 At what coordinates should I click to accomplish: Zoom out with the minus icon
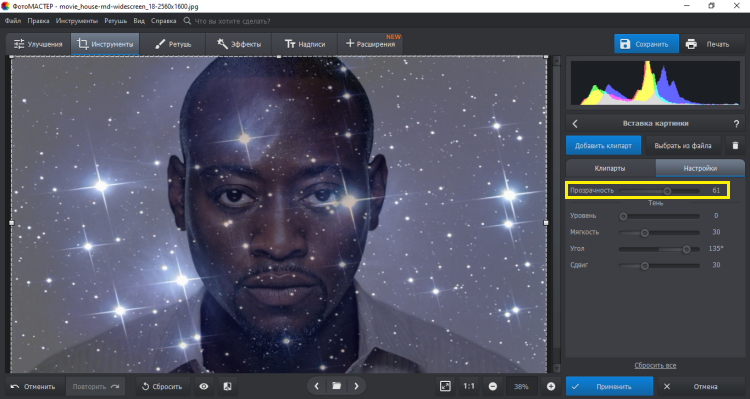(493, 386)
